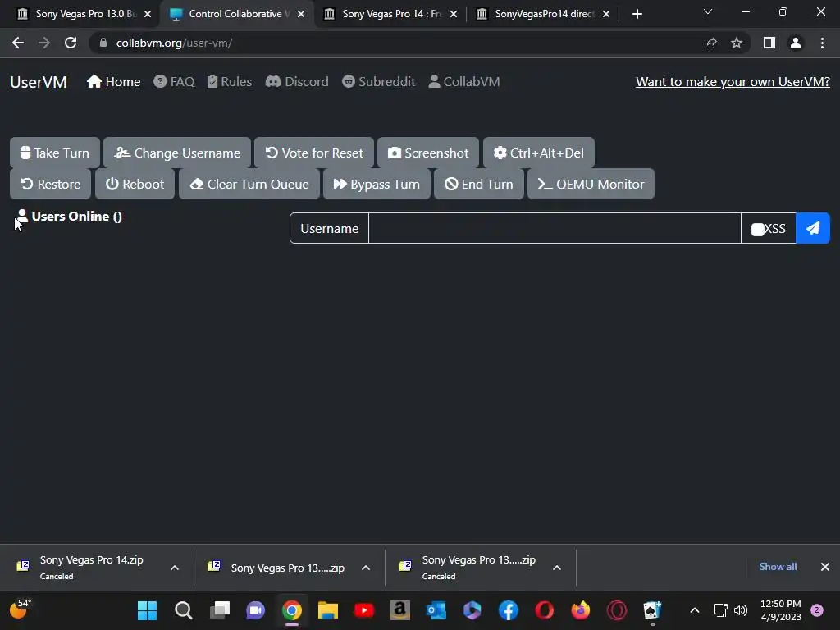Bookmark this page with star
Image resolution: width=840 pixels, height=630 pixels.
click(737, 43)
